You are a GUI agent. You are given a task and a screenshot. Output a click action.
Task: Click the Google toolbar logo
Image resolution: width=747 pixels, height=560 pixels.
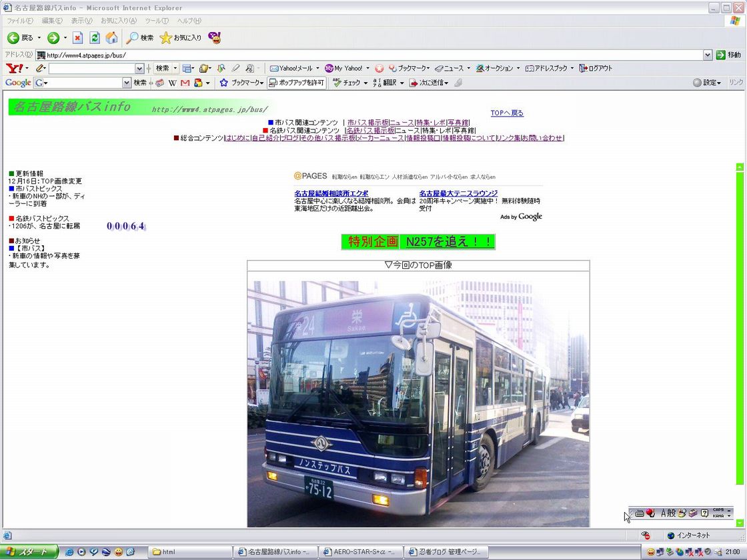pos(18,83)
